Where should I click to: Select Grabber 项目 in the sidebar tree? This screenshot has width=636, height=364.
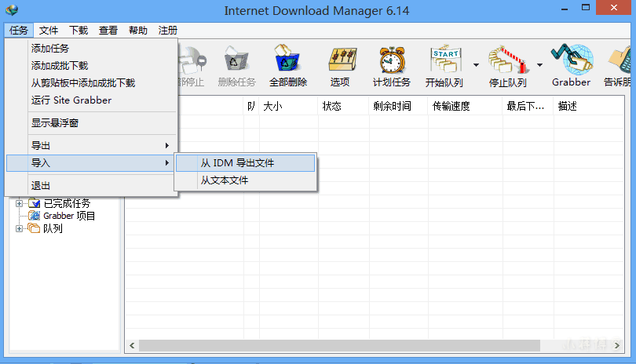coord(69,216)
